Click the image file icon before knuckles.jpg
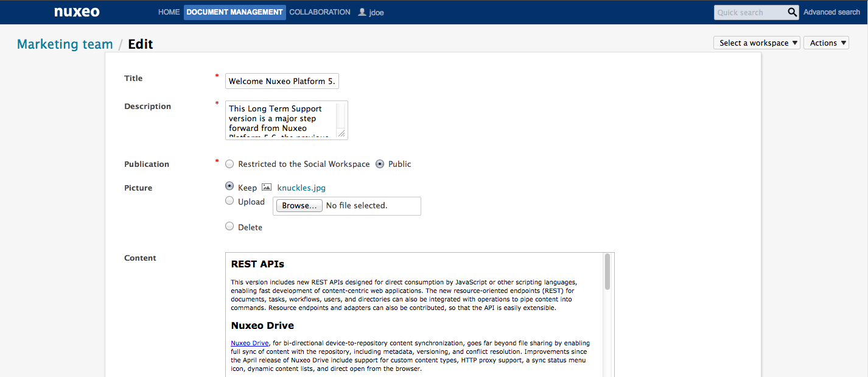The height and width of the screenshot is (377, 868). click(x=266, y=188)
